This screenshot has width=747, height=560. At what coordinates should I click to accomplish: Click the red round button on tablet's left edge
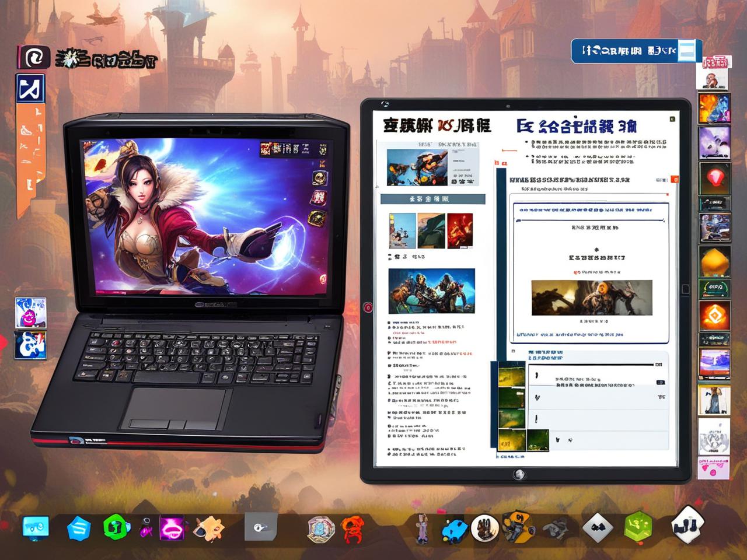tap(368, 307)
